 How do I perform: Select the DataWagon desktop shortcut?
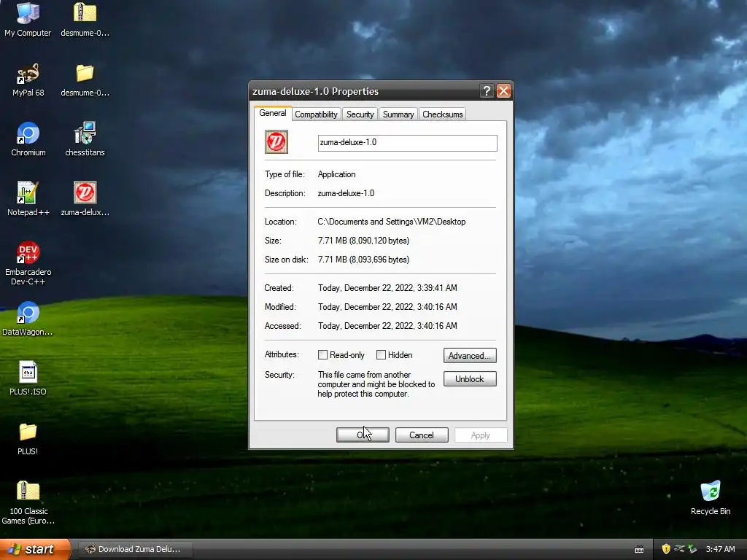28,319
